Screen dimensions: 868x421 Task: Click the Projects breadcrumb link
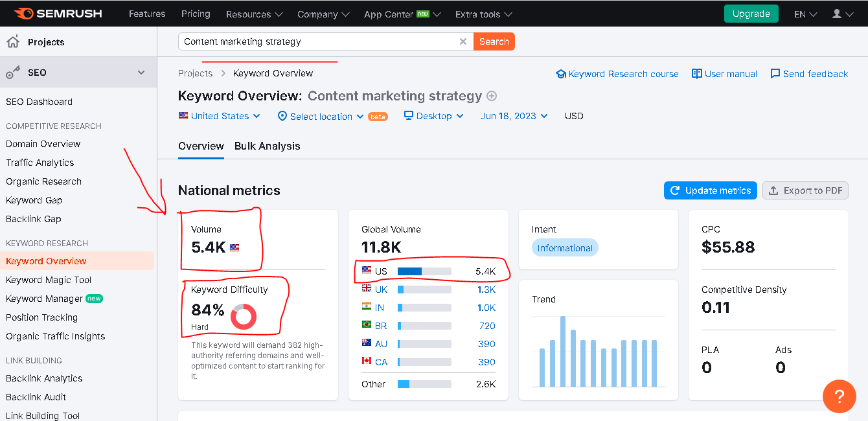(x=195, y=73)
